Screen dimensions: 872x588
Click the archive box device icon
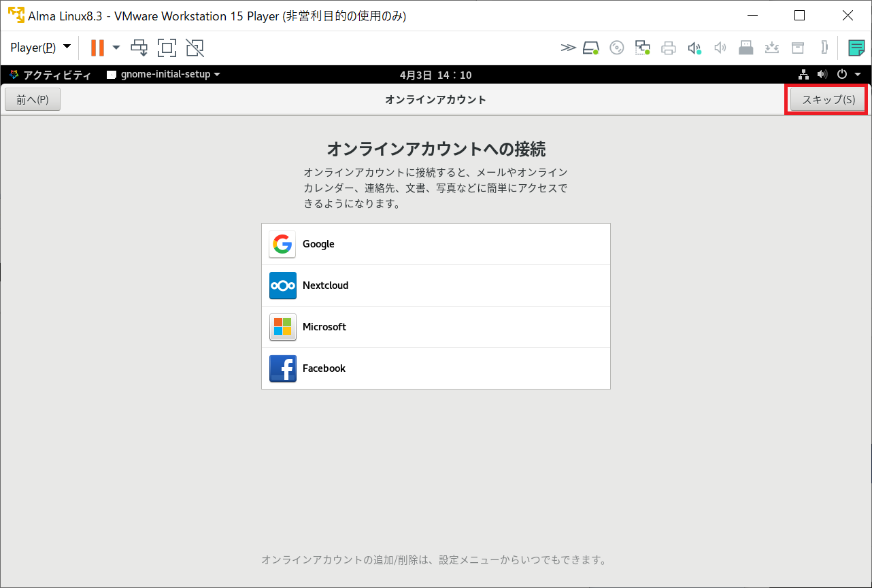(798, 48)
